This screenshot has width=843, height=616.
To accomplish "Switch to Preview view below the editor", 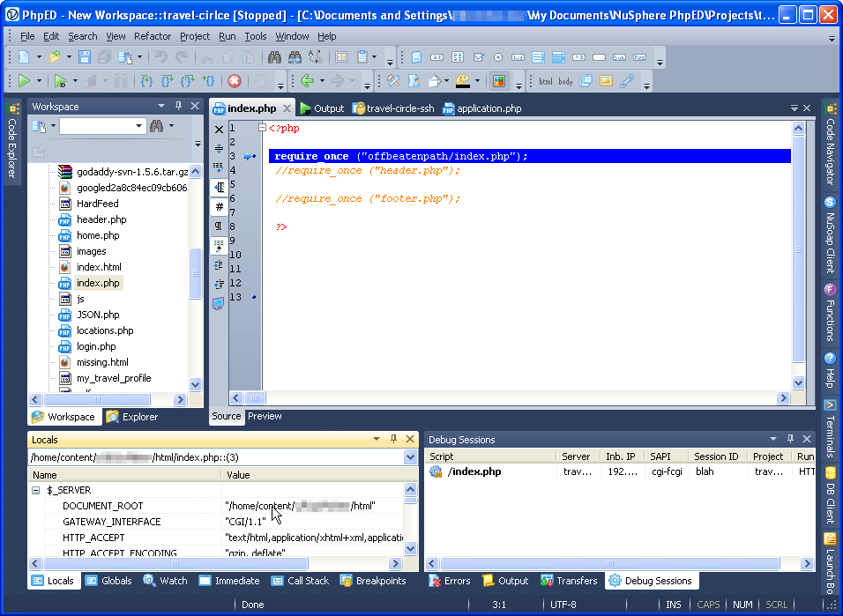I will 265,416.
